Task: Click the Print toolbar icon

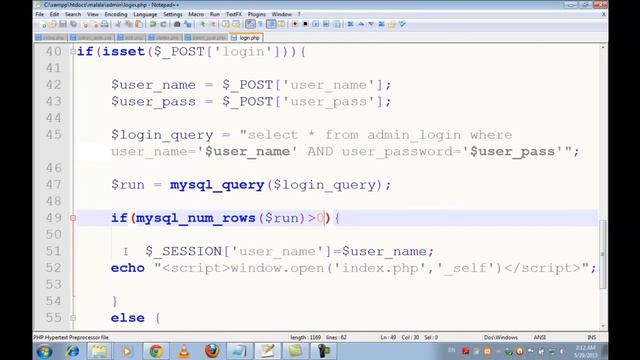Action: click(x=104, y=24)
